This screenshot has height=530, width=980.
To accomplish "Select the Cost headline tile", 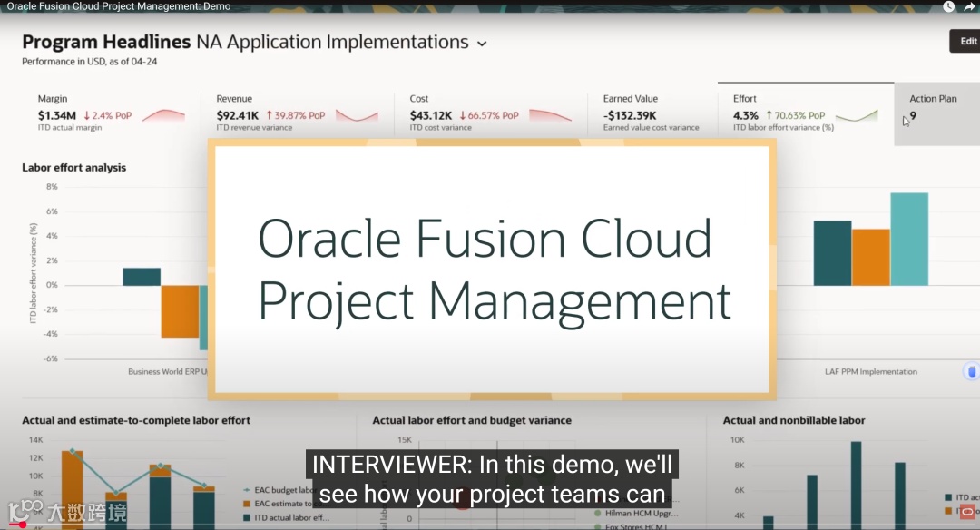I will (x=491, y=113).
